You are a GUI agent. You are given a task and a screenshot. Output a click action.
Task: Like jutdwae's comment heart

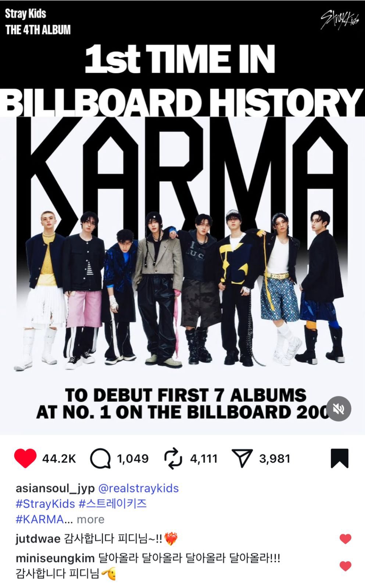coord(345,539)
